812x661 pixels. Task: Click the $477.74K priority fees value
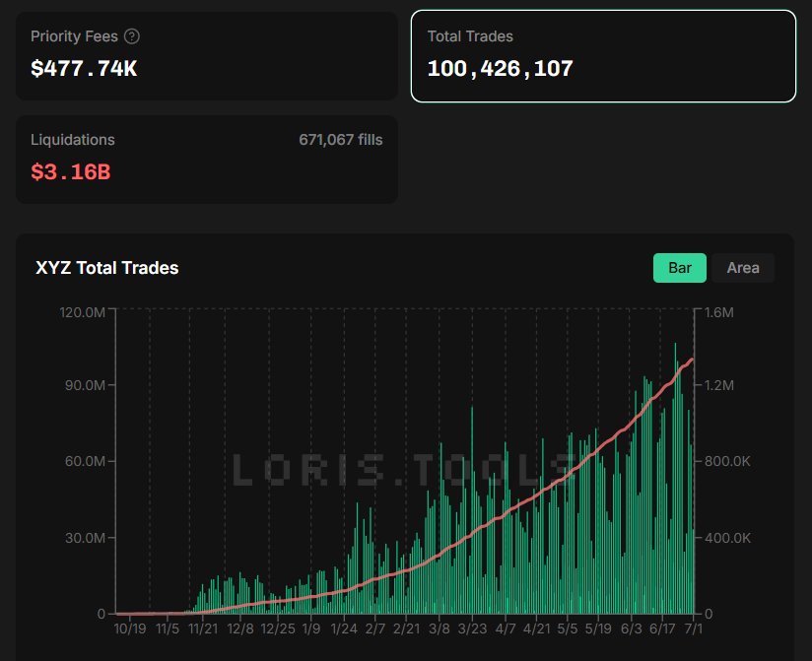pos(84,68)
